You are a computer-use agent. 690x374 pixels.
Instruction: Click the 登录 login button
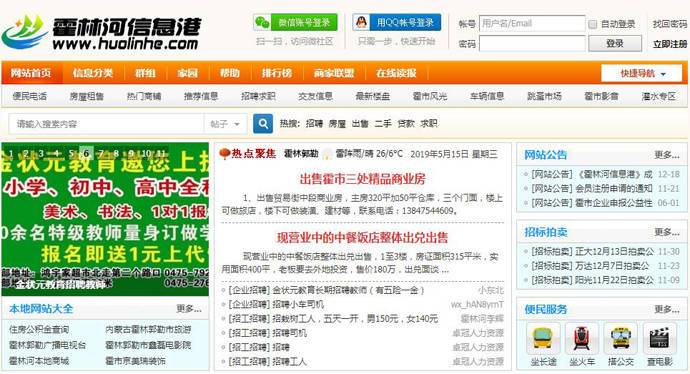[615, 44]
